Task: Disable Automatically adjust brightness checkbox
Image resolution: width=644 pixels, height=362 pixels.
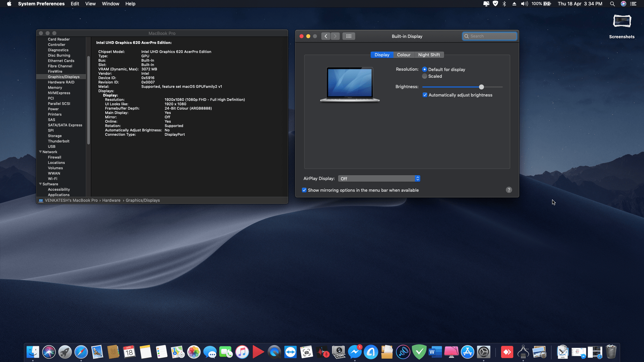Action: (425, 95)
